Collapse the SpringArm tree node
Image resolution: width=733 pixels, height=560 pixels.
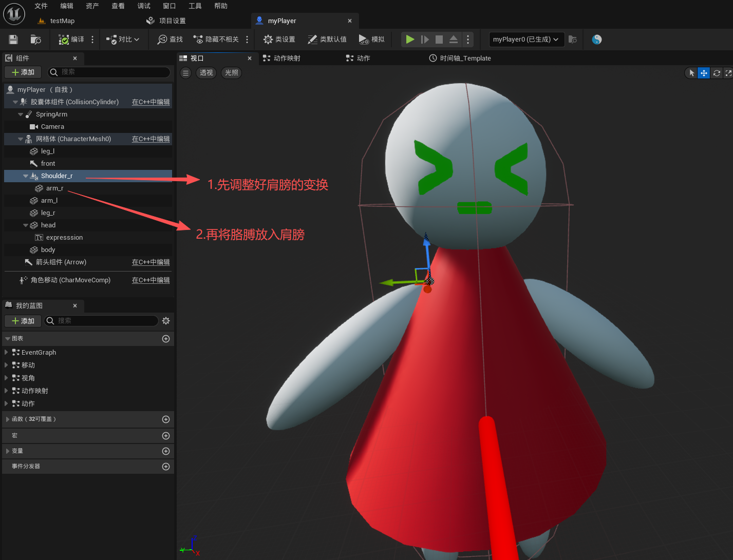pyautogui.click(x=21, y=114)
